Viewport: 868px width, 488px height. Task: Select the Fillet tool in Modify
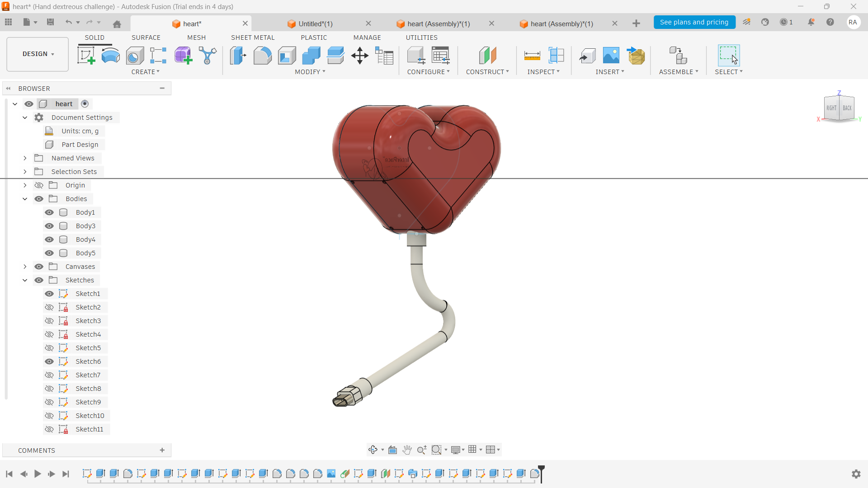(x=262, y=56)
